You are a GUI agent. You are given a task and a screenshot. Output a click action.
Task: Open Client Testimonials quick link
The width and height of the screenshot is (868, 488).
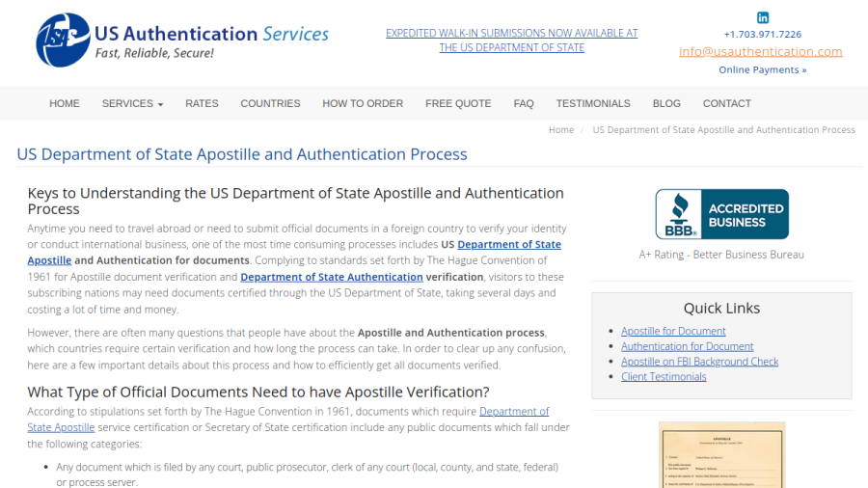[664, 377]
